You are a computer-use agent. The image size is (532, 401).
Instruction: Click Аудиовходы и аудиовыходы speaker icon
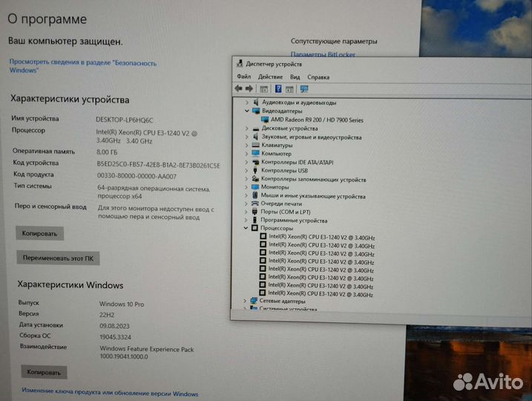click(x=256, y=102)
